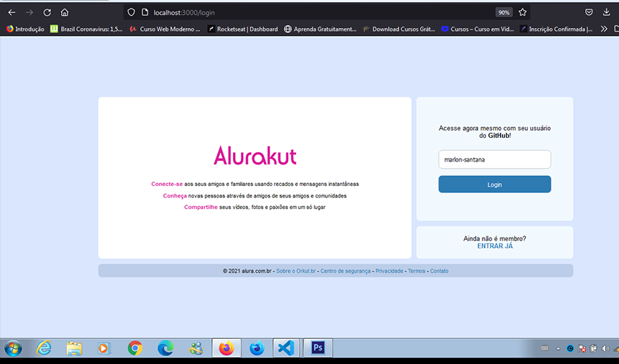Open the Inscrição Confirmada bookmark

click(x=556, y=29)
